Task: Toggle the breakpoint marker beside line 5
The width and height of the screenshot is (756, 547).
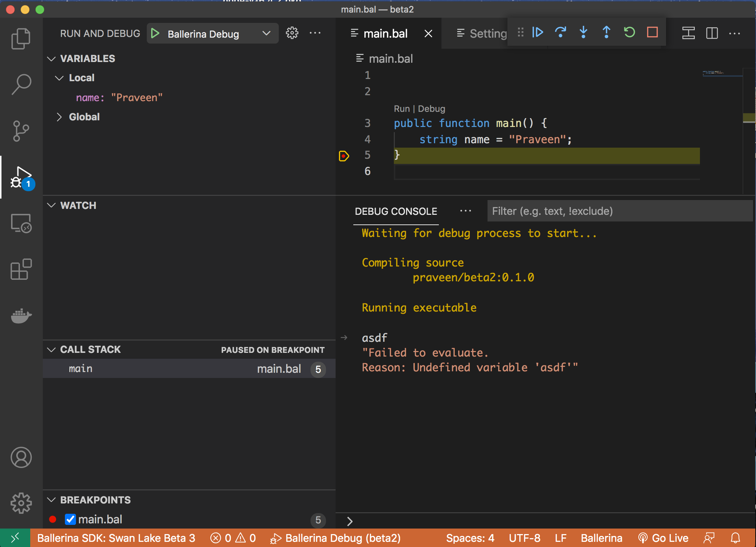Action: 344,156
